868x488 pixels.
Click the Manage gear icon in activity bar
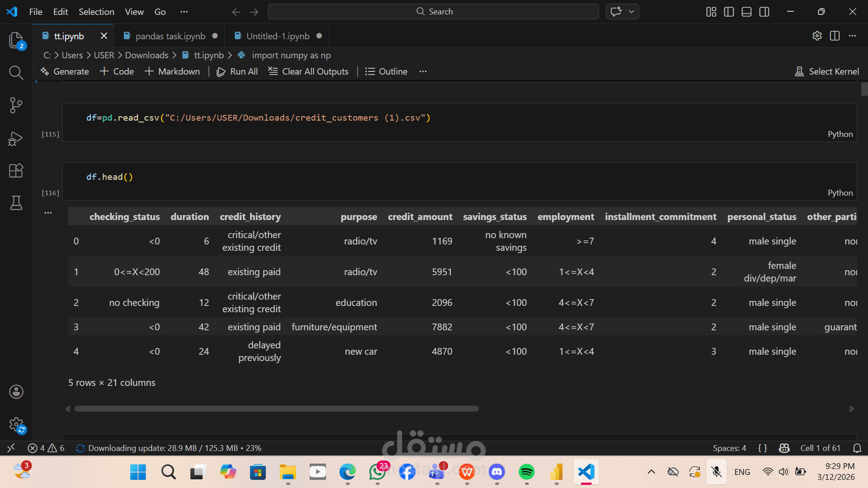tap(16, 424)
